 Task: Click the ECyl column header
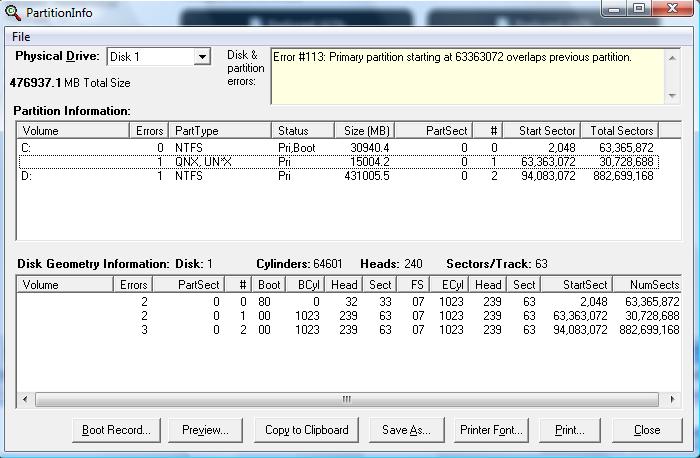tap(449, 285)
